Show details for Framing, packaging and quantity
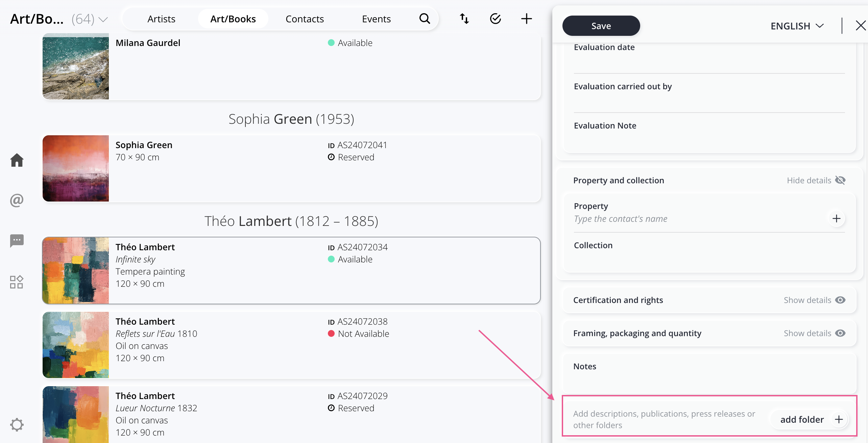The width and height of the screenshot is (868, 443). (x=814, y=333)
